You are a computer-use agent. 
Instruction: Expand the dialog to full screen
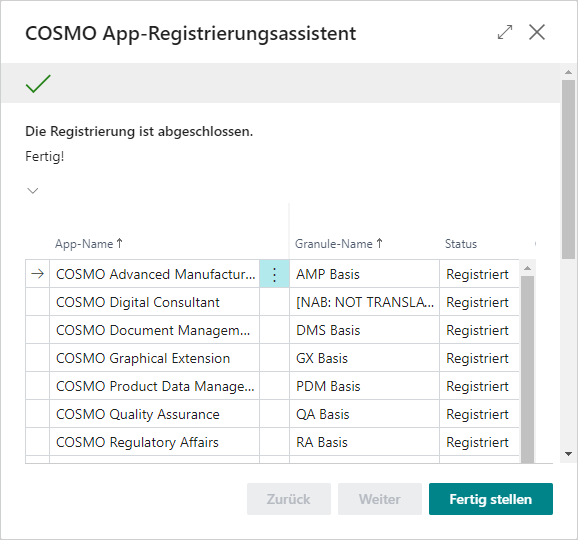505,32
